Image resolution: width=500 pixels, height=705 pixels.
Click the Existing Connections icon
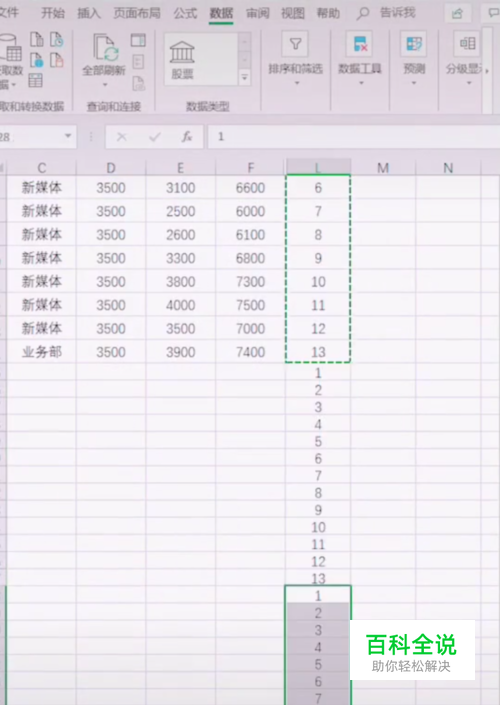click(57, 60)
